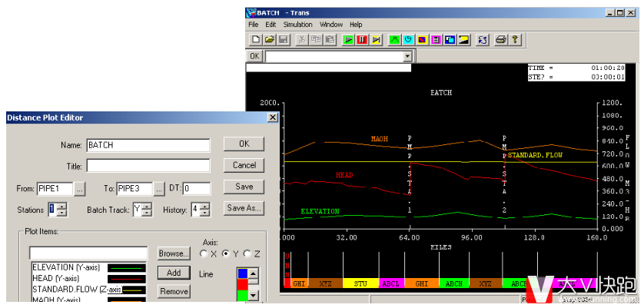Click the green profile plot icon
Viewport: 644px width, 308px height.
point(395,40)
